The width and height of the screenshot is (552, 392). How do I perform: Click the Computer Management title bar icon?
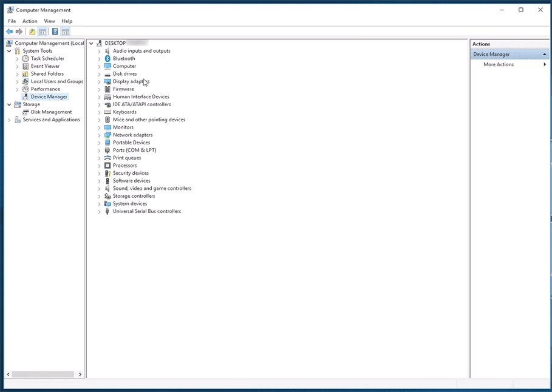pos(10,10)
